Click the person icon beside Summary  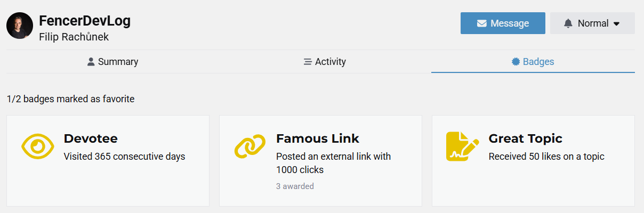coord(91,62)
